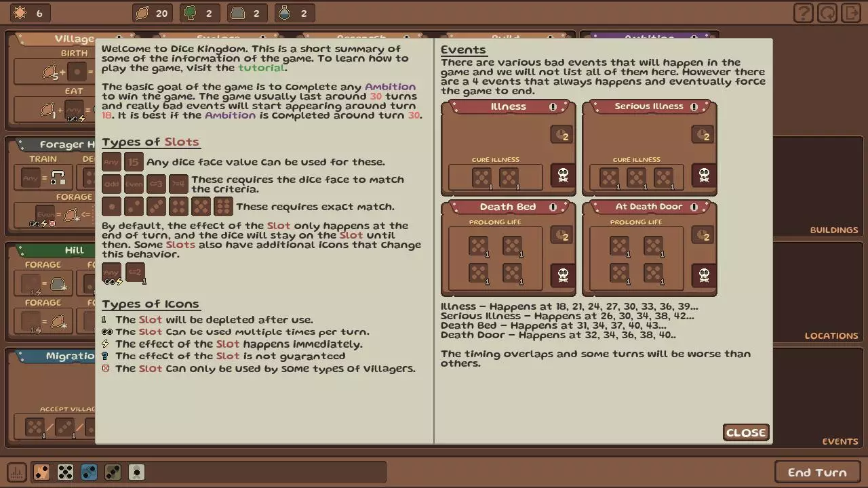The height and width of the screenshot is (488, 868).
Task: Click the skull icon on Death Bed card
Action: (x=563, y=275)
